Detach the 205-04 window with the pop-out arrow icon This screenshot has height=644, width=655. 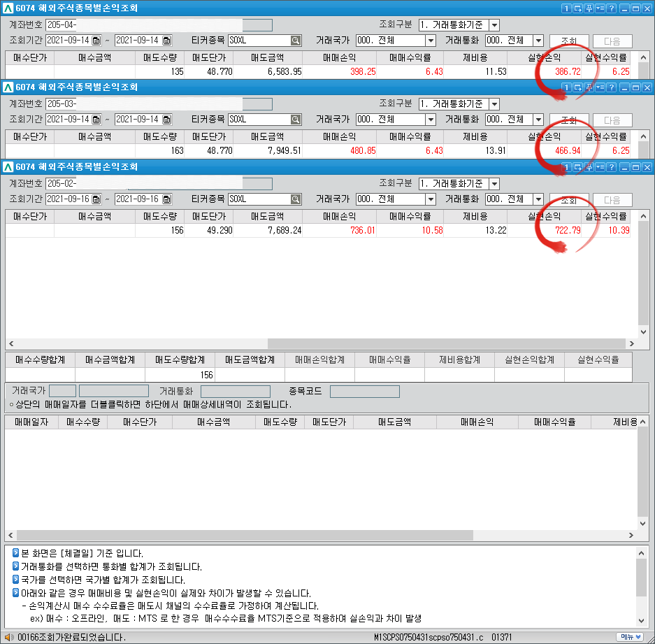577,8
